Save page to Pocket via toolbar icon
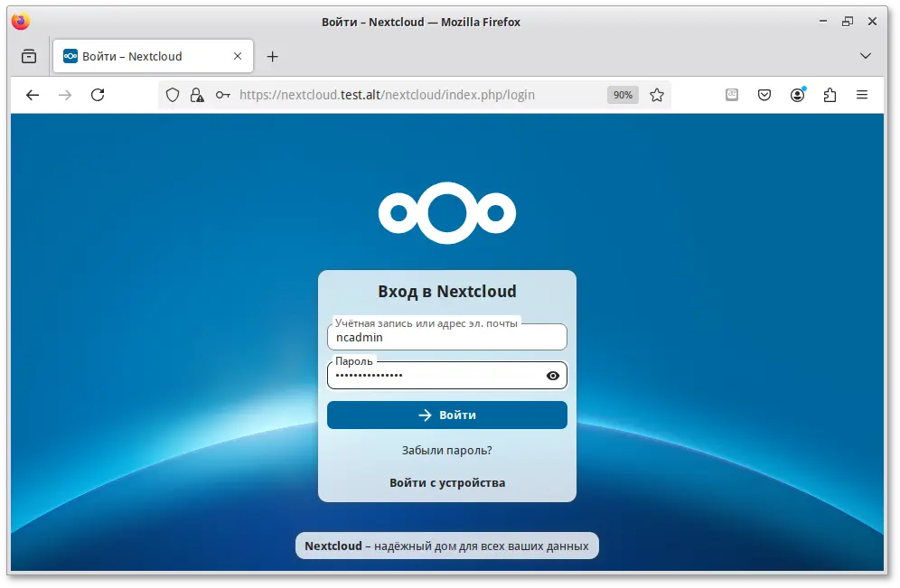This screenshot has height=588, width=900. pos(764,94)
